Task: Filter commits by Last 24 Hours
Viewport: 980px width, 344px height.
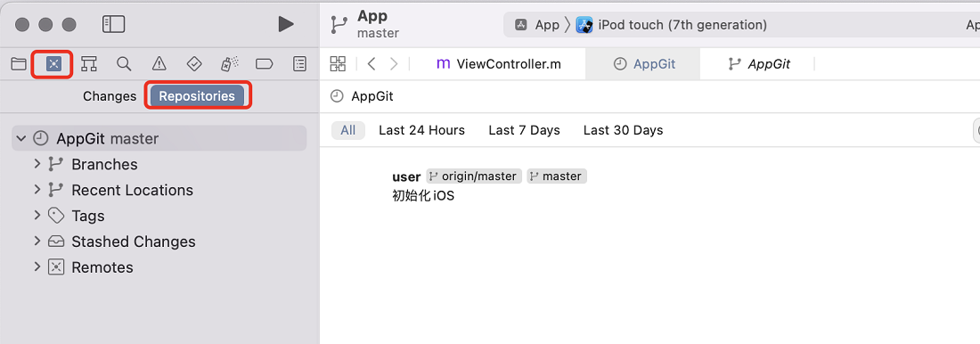Action: point(422,130)
